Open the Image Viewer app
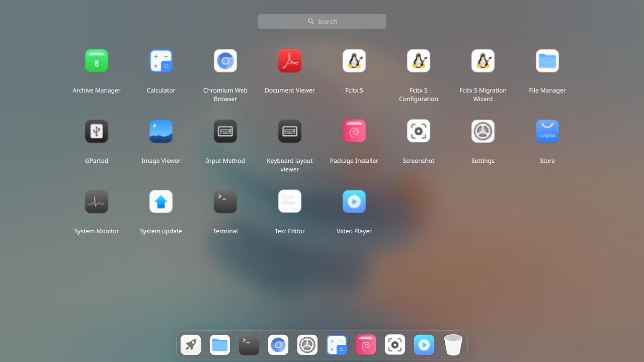This screenshot has height=362, width=644. [161, 131]
